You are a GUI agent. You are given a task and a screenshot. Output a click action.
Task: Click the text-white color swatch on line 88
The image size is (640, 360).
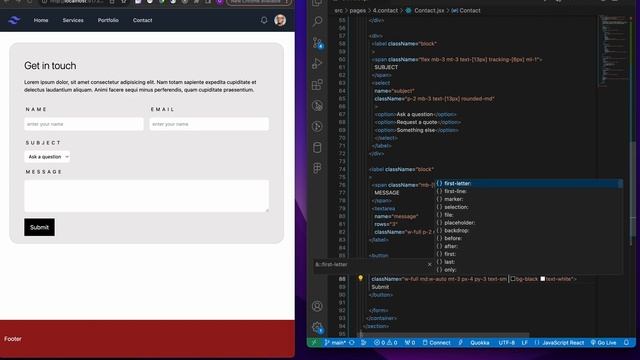[542, 279]
